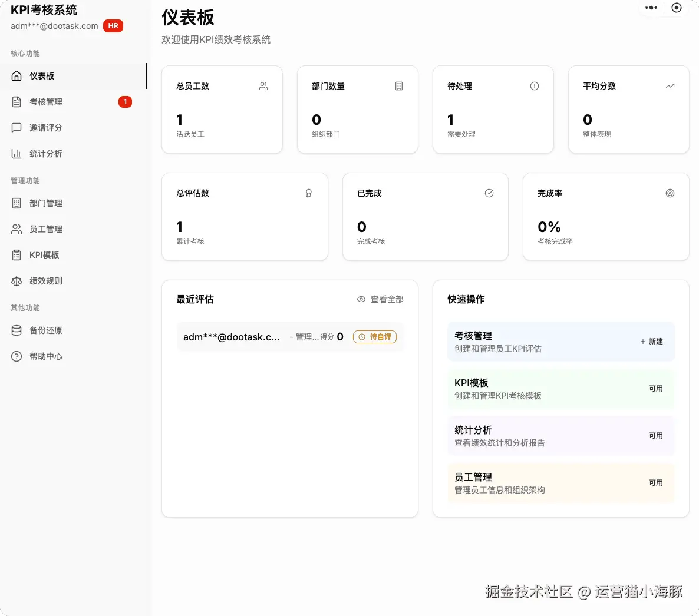This screenshot has height=616, width=699.
Task: Click the red HR role badge
Action: point(113,26)
